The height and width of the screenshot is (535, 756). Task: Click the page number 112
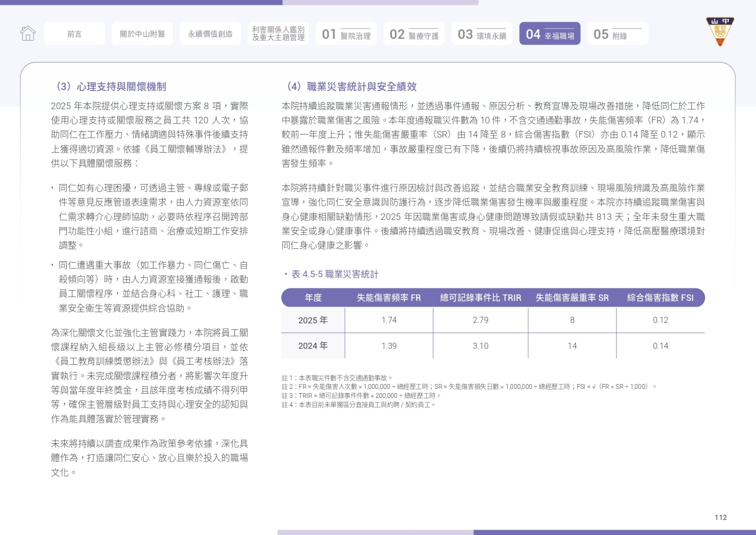(x=720, y=517)
